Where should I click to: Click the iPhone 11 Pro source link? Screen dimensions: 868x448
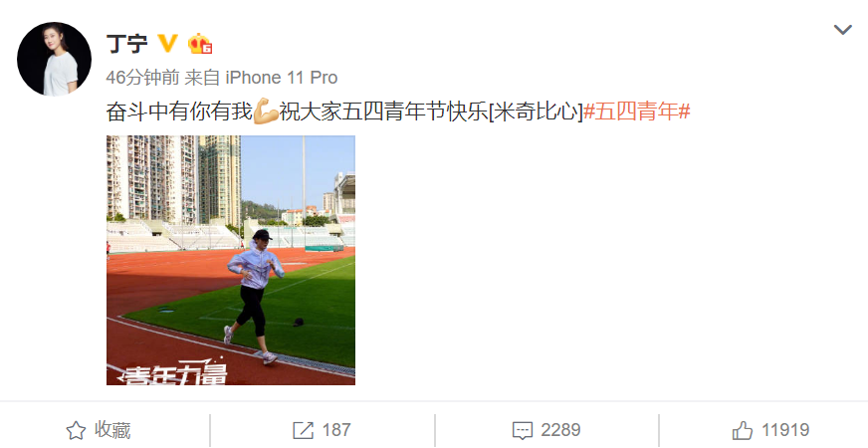pyautogui.click(x=282, y=78)
